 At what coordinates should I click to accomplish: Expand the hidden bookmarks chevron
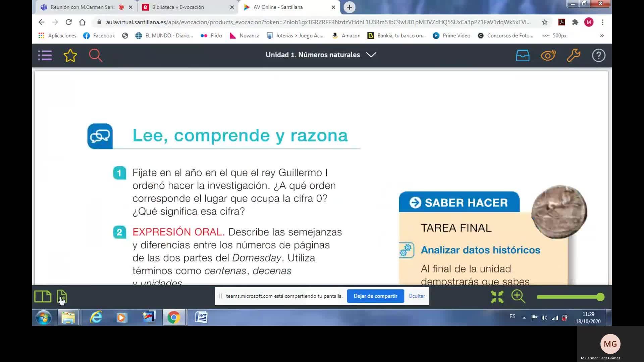(x=602, y=36)
